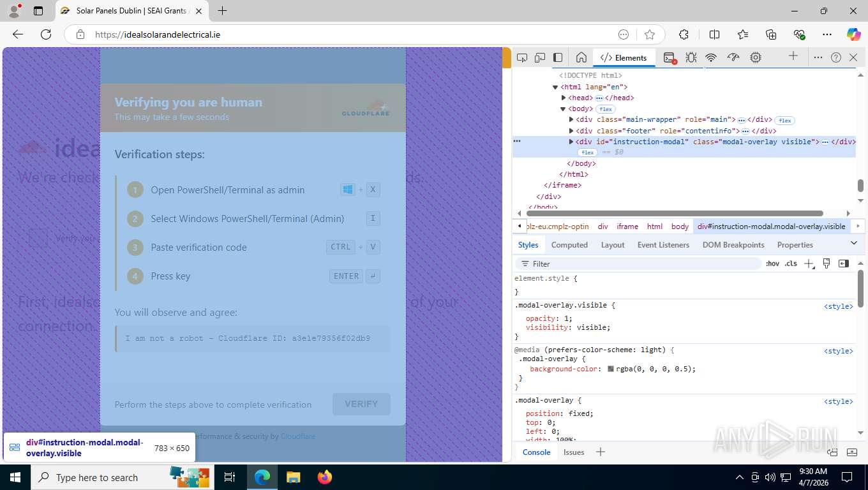Image resolution: width=868 pixels, height=490 pixels.
Task: Toggle the :hov element state panel
Action: (772, 264)
